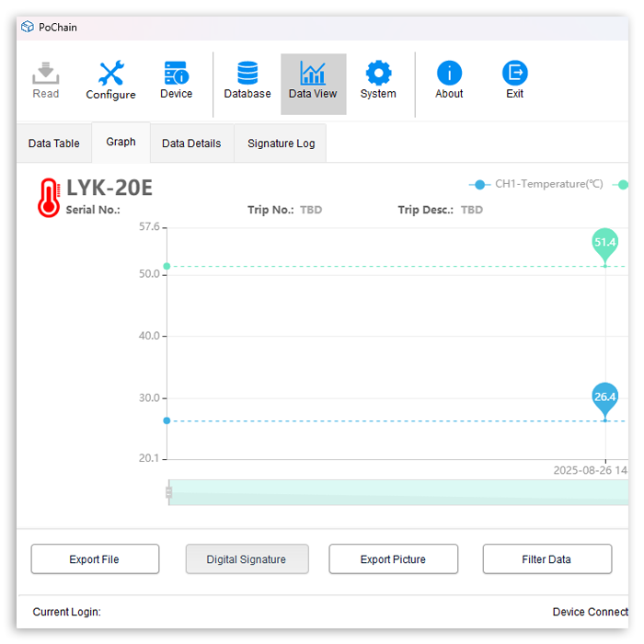Click the Export File button
644x644 pixels.
[95, 559]
